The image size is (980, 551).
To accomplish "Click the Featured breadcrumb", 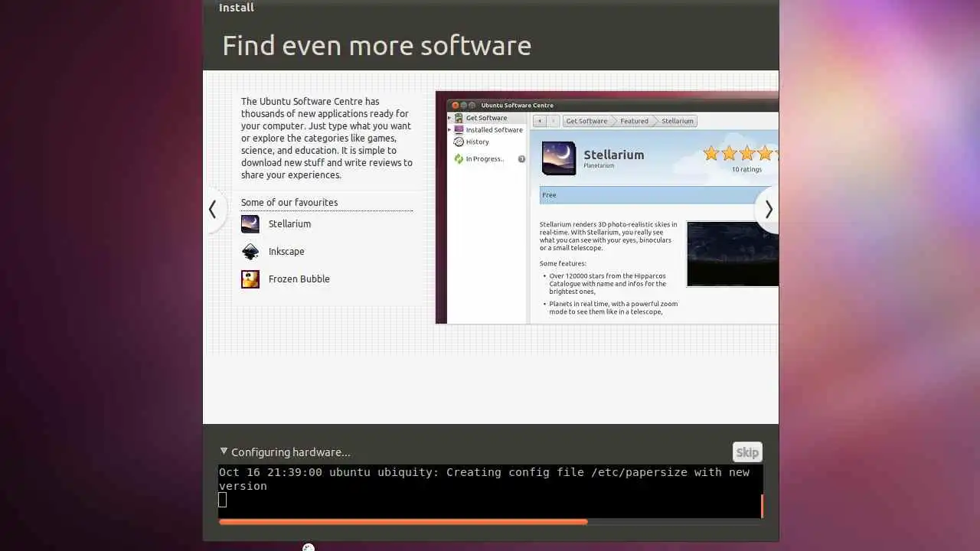I will click(x=634, y=121).
